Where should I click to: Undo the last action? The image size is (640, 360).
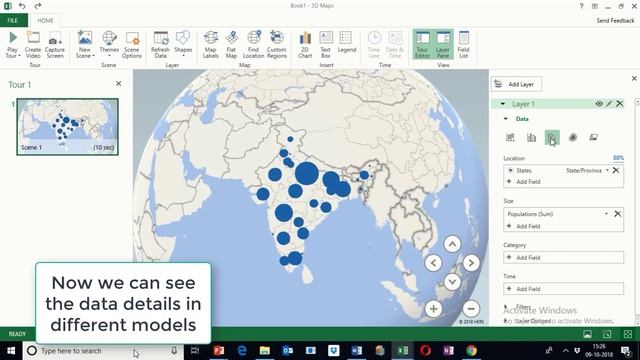(x=22, y=6)
